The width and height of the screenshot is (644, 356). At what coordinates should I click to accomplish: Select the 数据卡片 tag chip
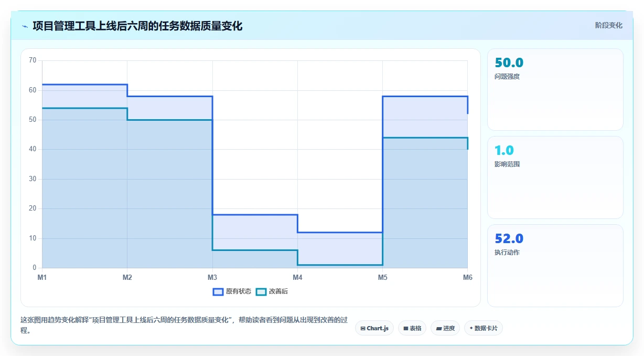click(x=484, y=328)
